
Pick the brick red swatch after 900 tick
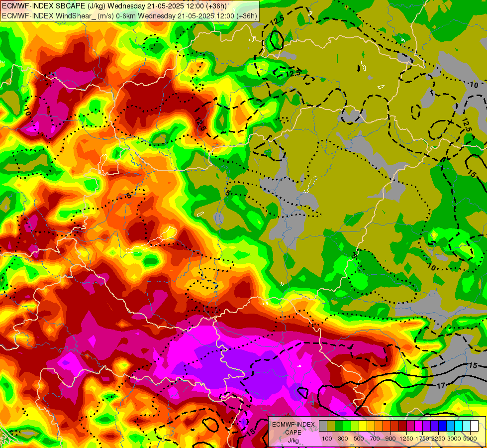pyautogui.click(x=395, y=426)
